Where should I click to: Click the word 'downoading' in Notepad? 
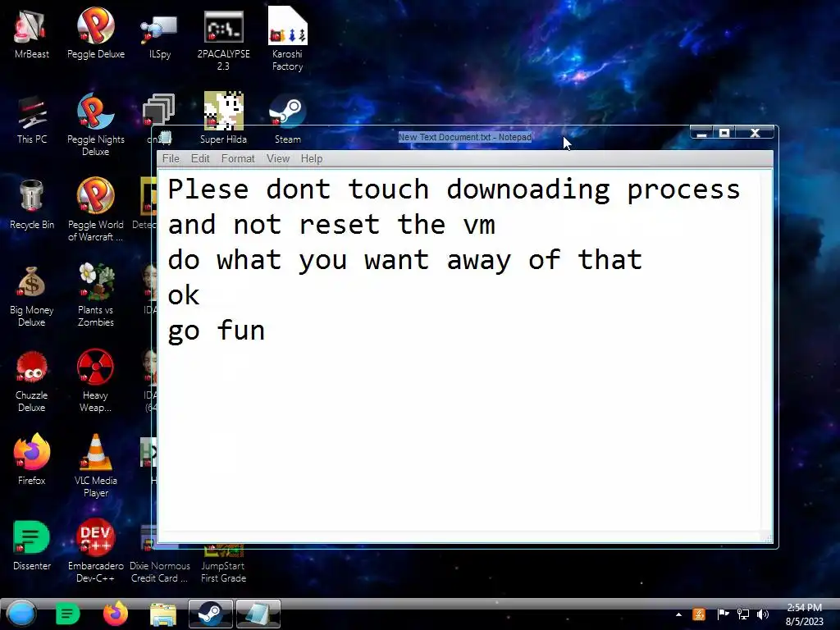528,190
